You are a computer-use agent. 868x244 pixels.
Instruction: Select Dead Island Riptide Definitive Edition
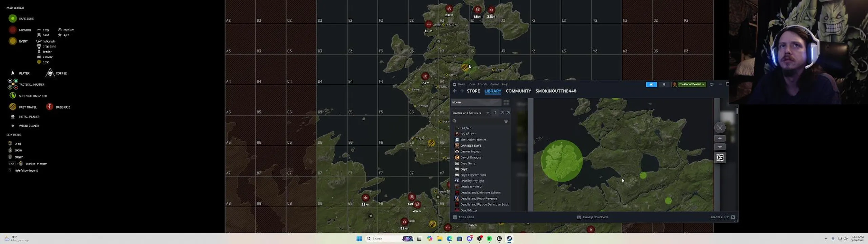[484, 204]
